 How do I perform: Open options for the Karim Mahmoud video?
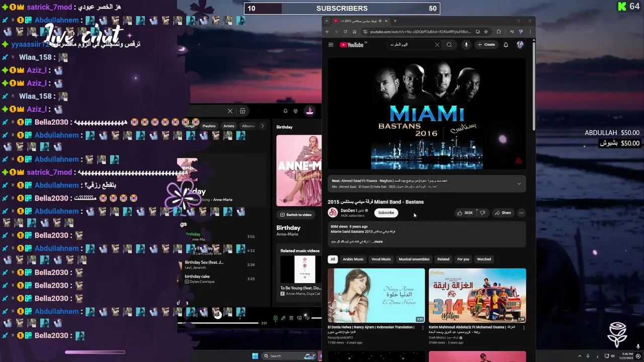[524, 328]
